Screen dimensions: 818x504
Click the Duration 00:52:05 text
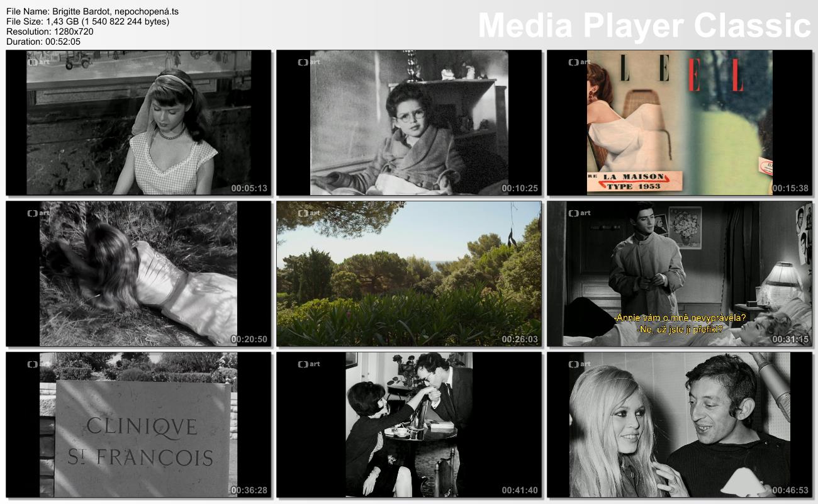click(43, 42)
